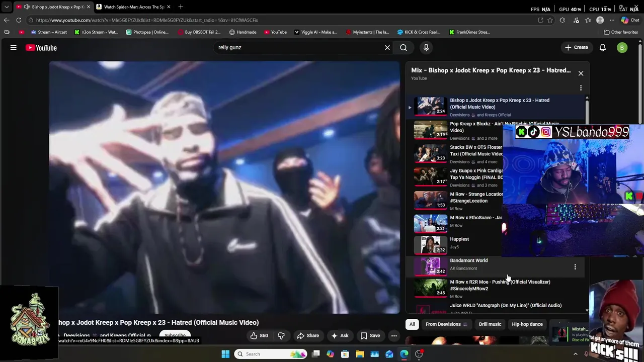Open the Viggle AI bookmark
Screen dimensions: 644x362
click(316, 32)
